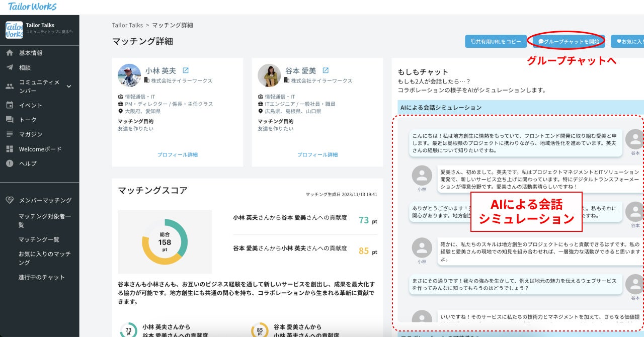Click the 85 pt contribution score value
The height and width of the screenshot is (337, 644).
(368, 250)
